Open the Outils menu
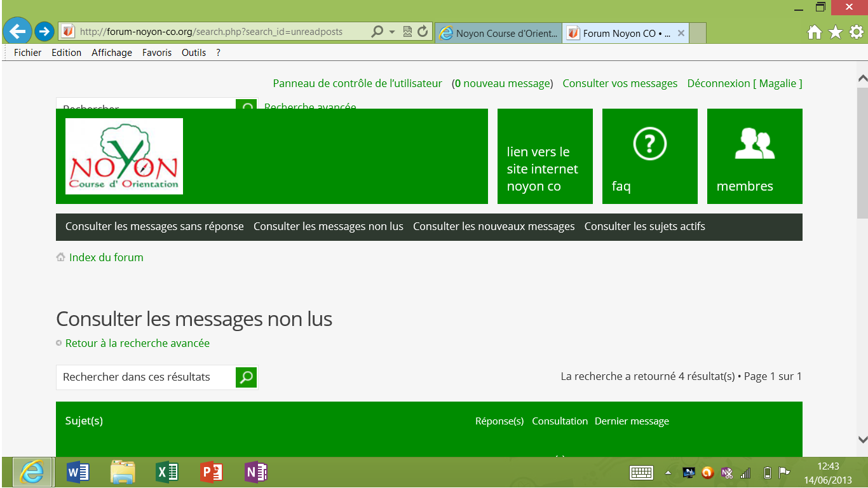 click(x=193, y=53)
